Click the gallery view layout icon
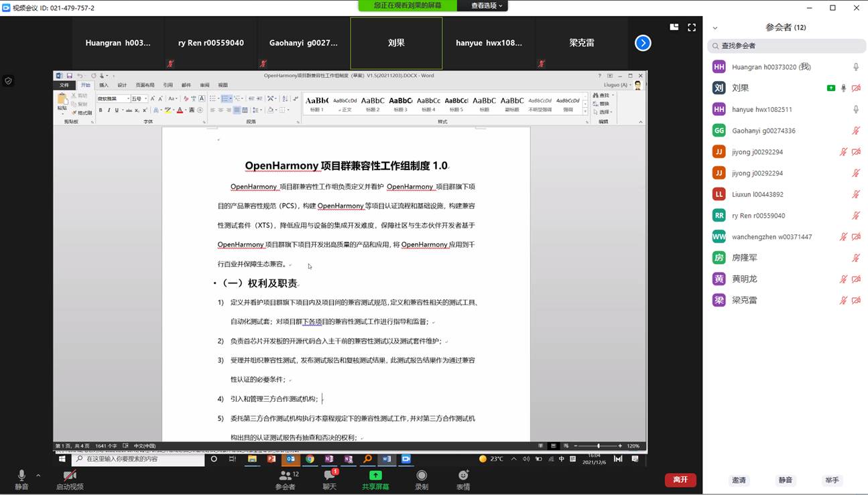Image resolution: width=868 pixels, height=495 pixels. tap(674, 27)
